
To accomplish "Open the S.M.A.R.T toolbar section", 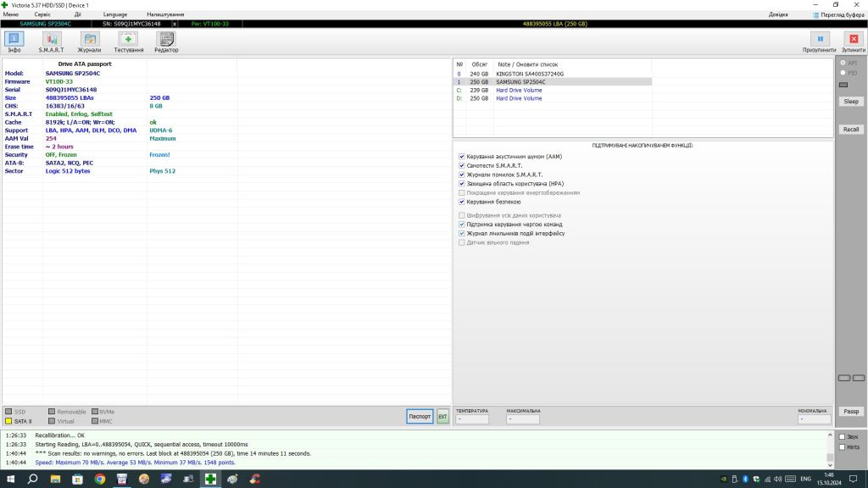I will 51,42.
